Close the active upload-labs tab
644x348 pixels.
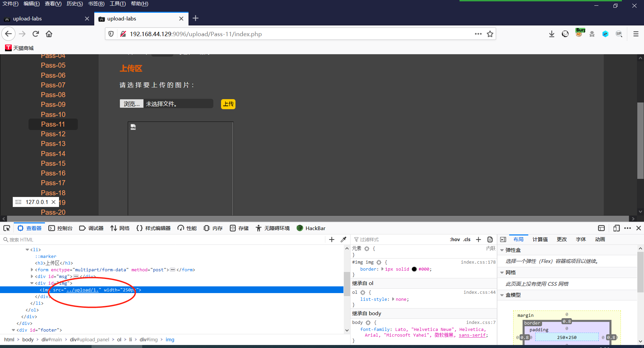(x=181, y=19)
